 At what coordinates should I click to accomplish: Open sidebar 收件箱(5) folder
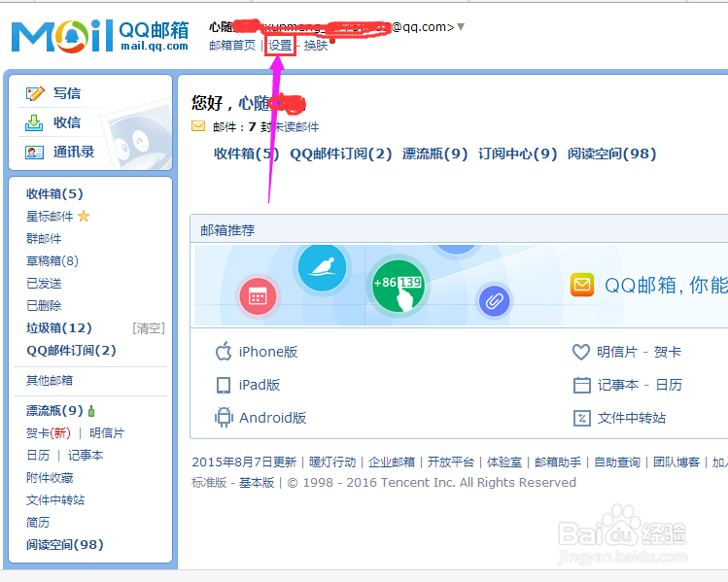pyautogui.click(x=54, y=193)
